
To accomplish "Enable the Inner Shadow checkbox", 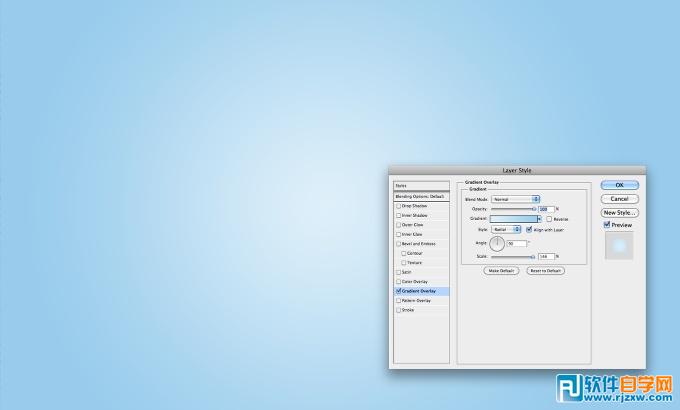I will point(398,216).
